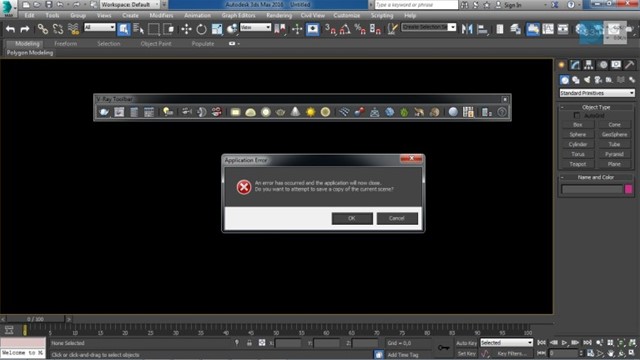Click the Pyramid object type button
This screenshot has width=640, height=360.
(x=614, y=154)
